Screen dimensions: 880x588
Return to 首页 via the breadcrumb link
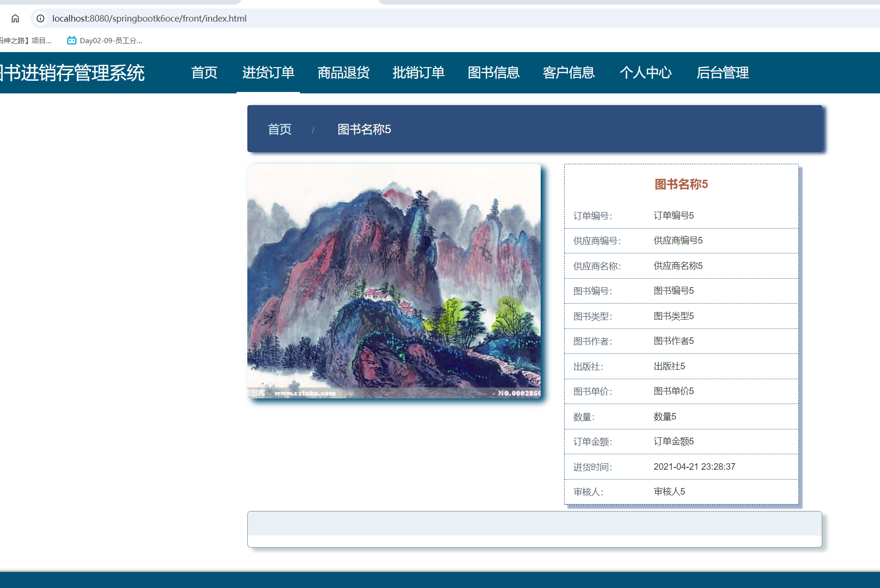[x=280, y=129]
